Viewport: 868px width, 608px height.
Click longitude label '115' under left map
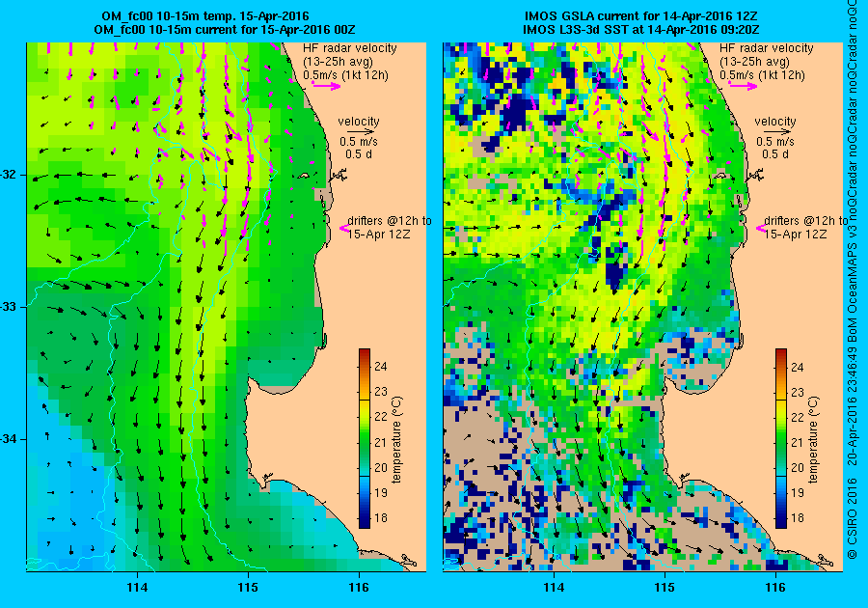coord(248,588)
